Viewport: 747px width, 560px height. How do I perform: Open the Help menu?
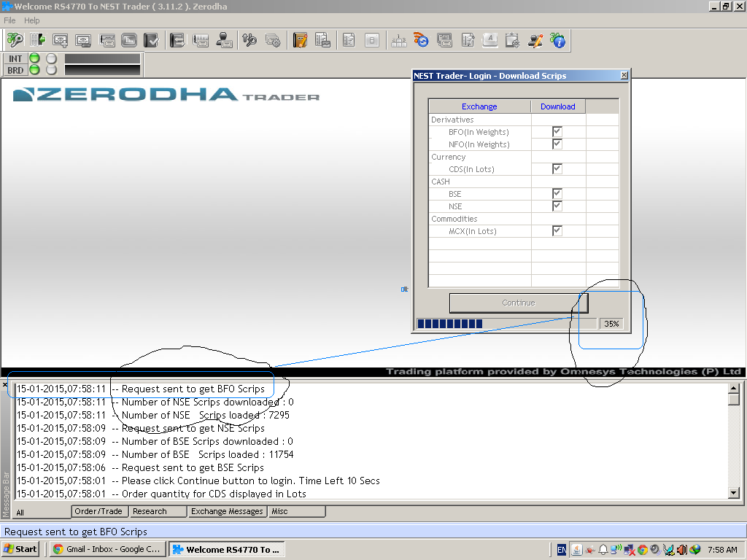pos(32,20)
